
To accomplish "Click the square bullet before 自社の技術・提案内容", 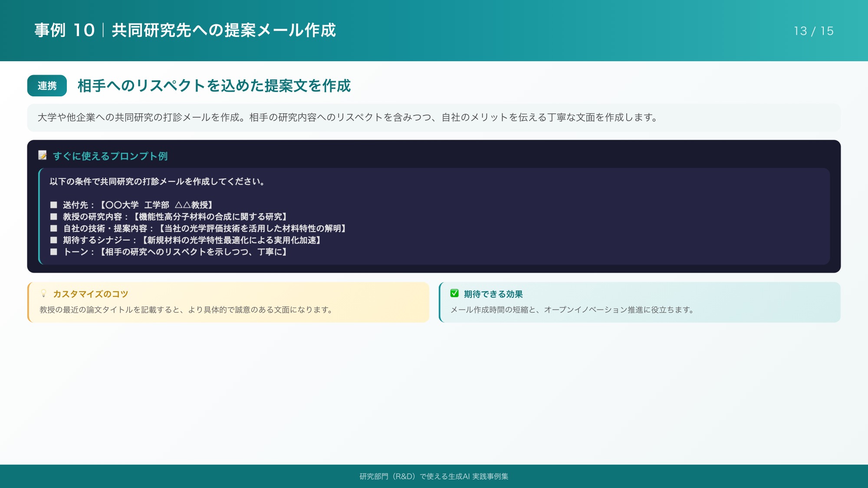I will coord(54,228).
